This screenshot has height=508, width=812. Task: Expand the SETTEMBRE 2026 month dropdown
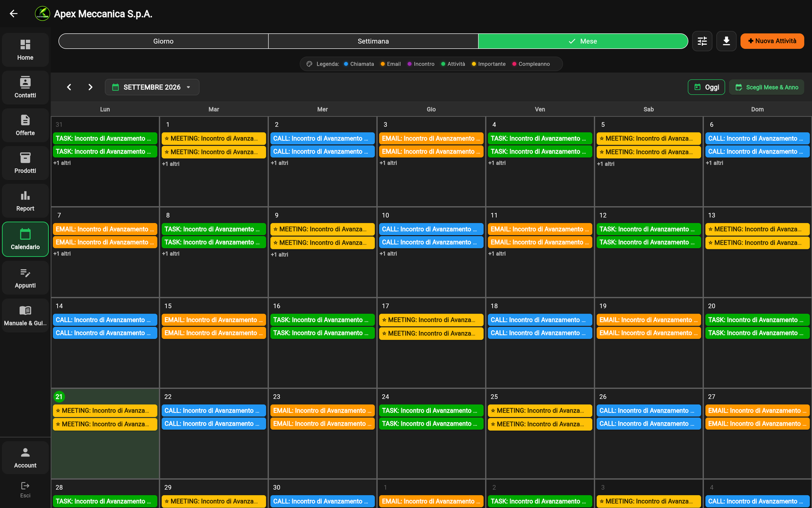point(152,87)
